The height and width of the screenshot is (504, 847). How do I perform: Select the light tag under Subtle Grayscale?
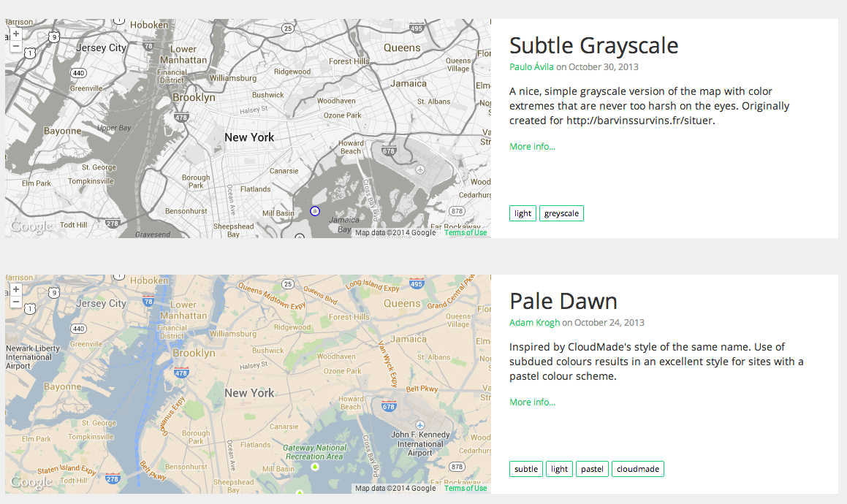[x=522, y=213]
